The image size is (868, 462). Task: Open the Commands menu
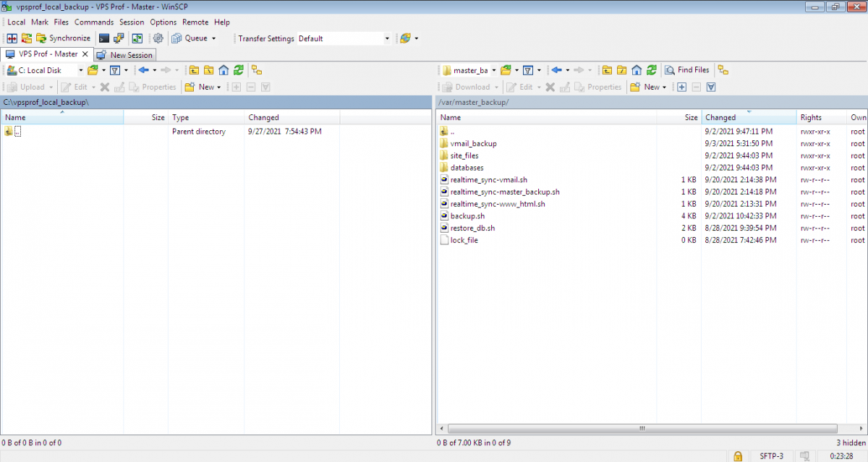94,22
